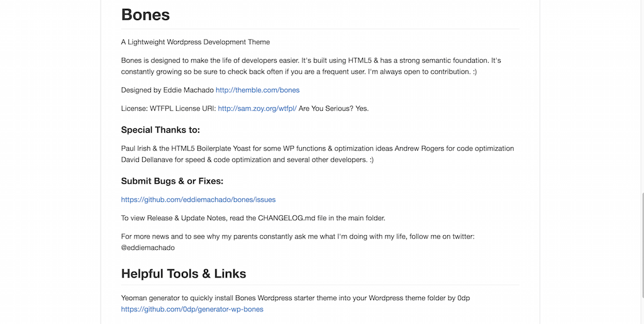Open the themble.com/bones link
This screenshot has height=324, width=644.
[257, 90]
